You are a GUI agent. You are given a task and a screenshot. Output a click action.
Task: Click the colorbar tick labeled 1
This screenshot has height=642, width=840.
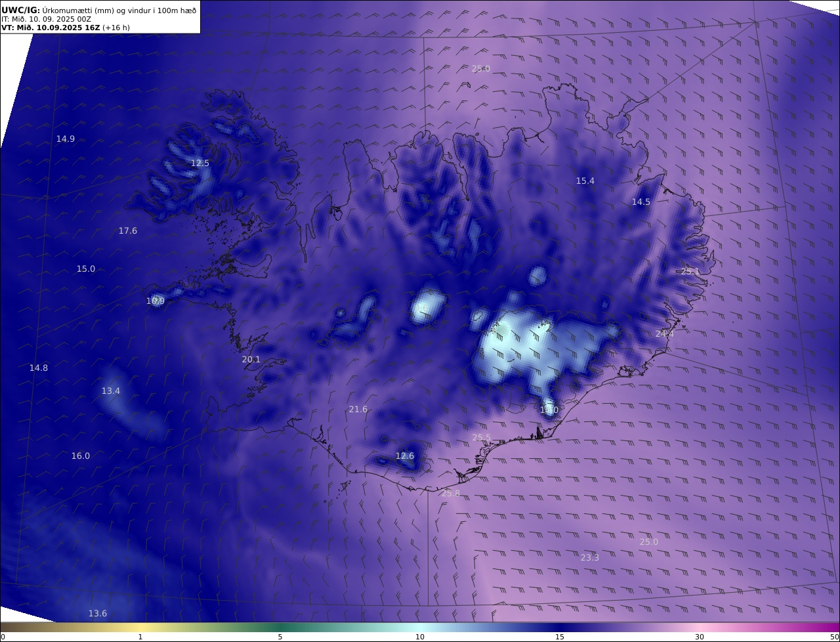coord(140,637)
